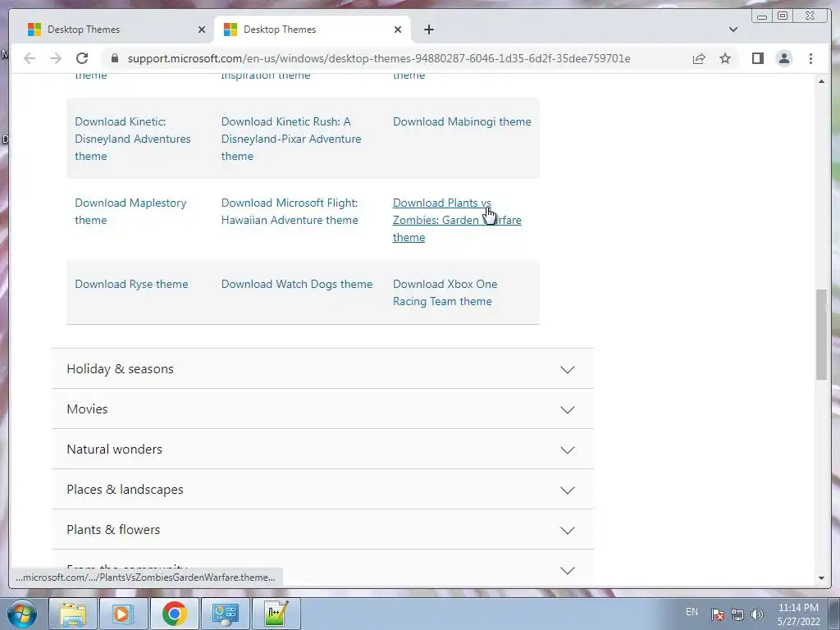Close the active Desktop Themes tab
Screen dimensions: 840x630
click(x=398, y=30)
